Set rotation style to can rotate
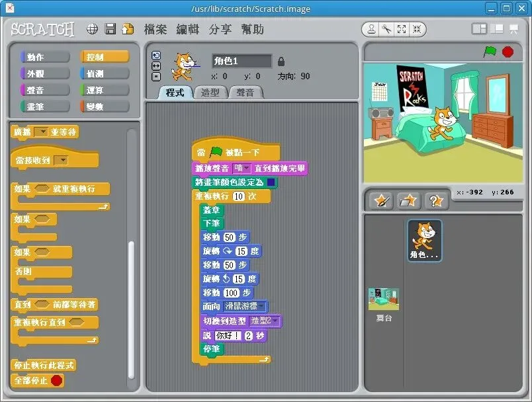This screenshot has width=532, height=402. [x=156, y=56]
